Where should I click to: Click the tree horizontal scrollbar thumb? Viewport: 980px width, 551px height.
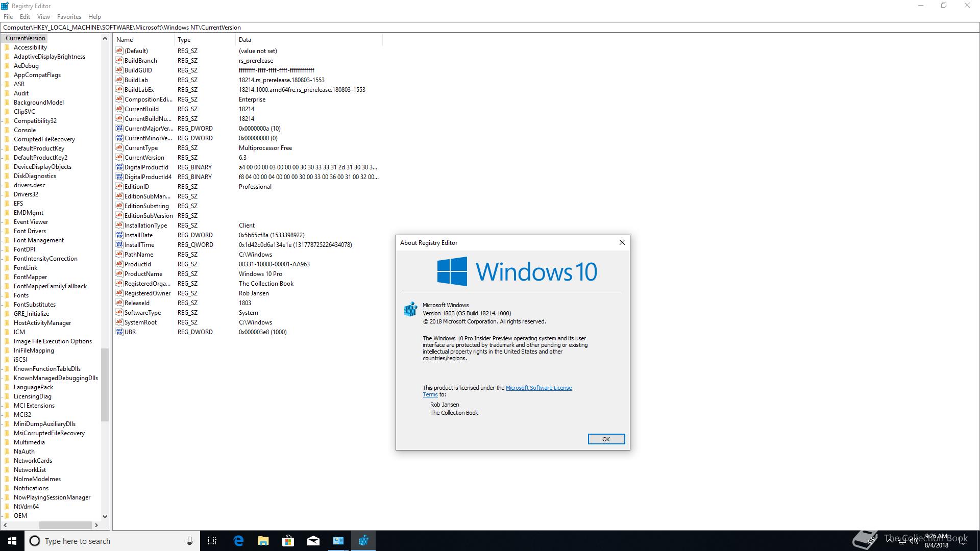click(x=65, y=525)
